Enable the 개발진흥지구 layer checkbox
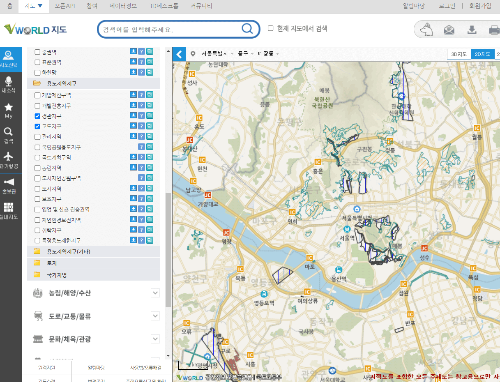 coord(37,106)
